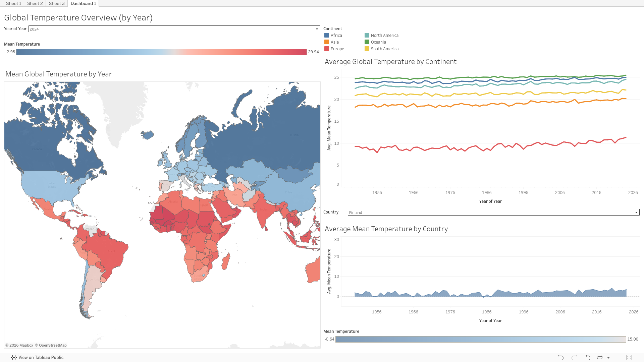Open the OpenStreetMap attribution link

pos(53,345)
